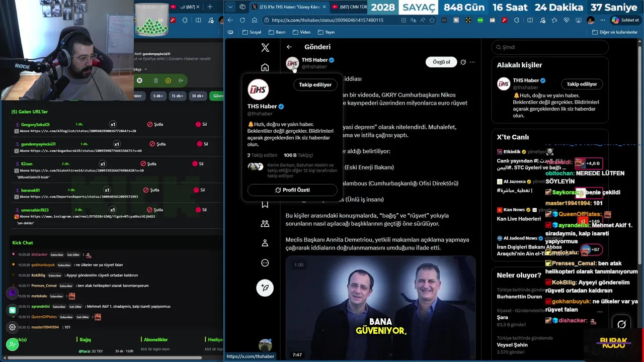This screenshot has width=644, height=362.
Task: Add page to favorites with star icon
Action: (432, 20)
